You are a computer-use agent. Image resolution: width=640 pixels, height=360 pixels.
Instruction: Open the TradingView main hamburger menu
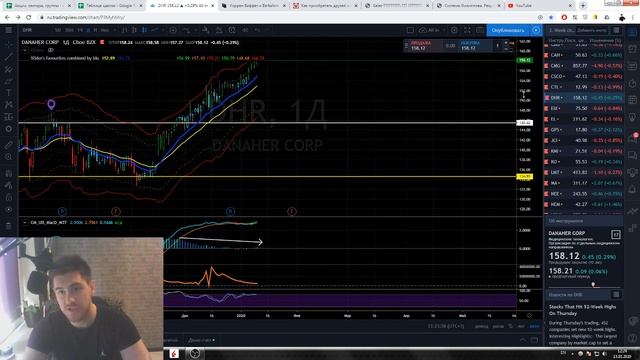pyautogui.click(x=8, y=30)
